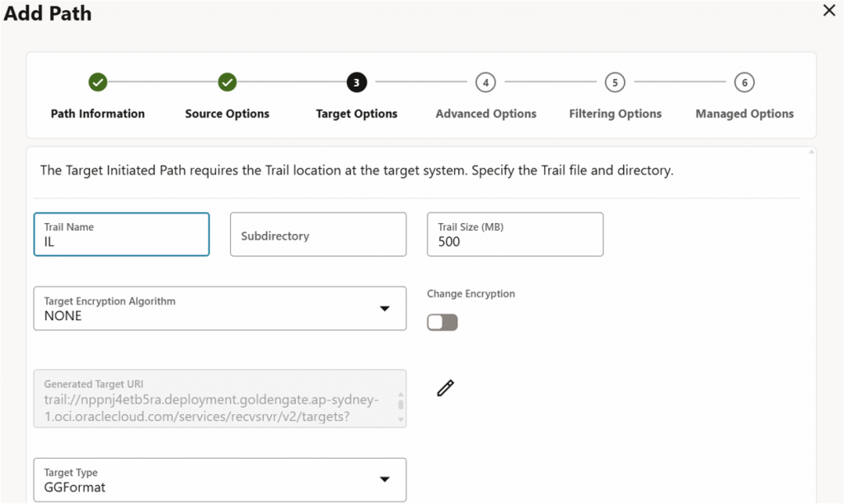Click the Path Information green checkmark step
Viewport: 844px width, 504px height.
coord(97,82)
